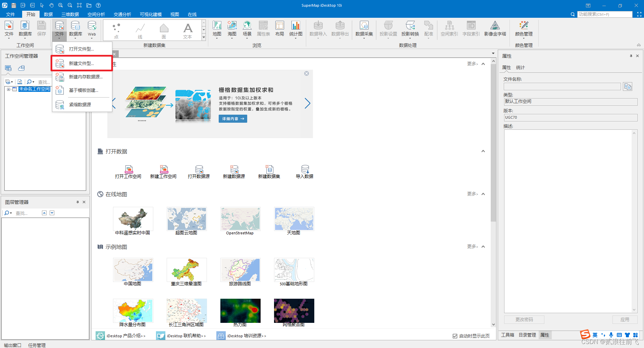This screenshot has height=348, width=644.
Task: Expand the 未命名工作空间 tree node
Action: tap(8, 89)
